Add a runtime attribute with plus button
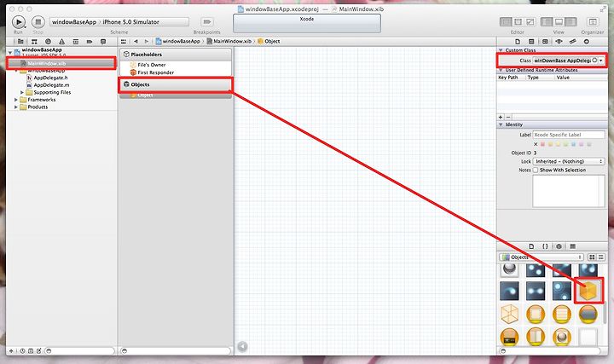This screenshot has width=614, height=364. coord(501,117)
